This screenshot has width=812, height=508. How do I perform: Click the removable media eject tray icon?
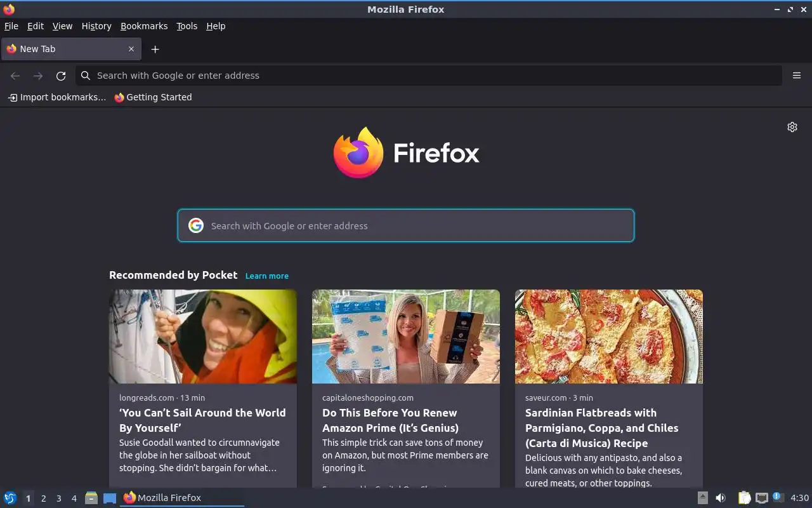702,498
